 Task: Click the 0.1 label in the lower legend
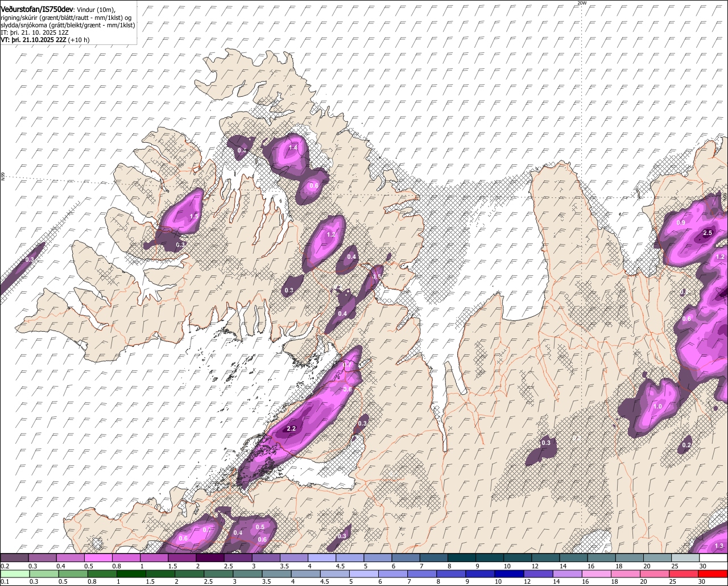pyautogui.click(x=5, y=581)
